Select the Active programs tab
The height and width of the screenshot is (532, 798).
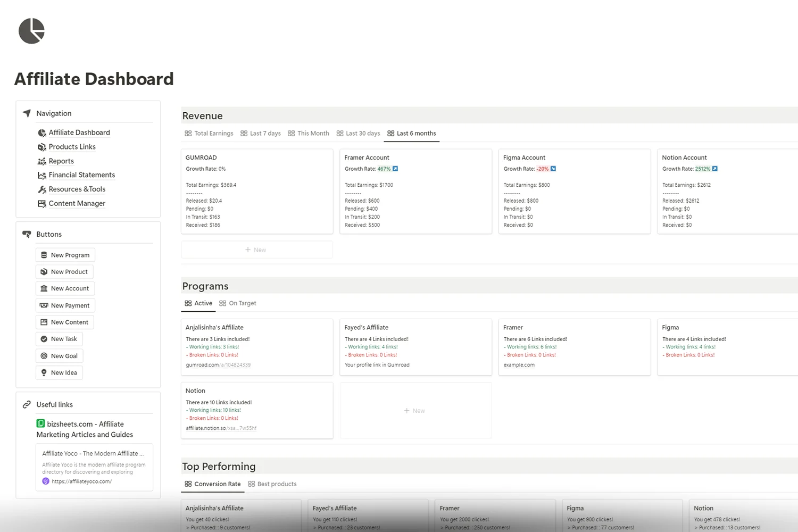pyautogui.click(x=198, y=303)
